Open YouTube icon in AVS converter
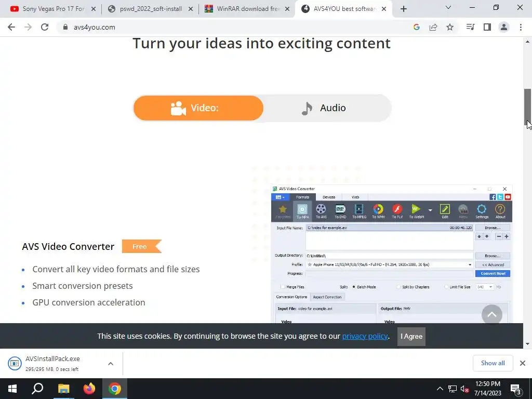The width and height of the screenshot is (532, 399). [508, 197]
